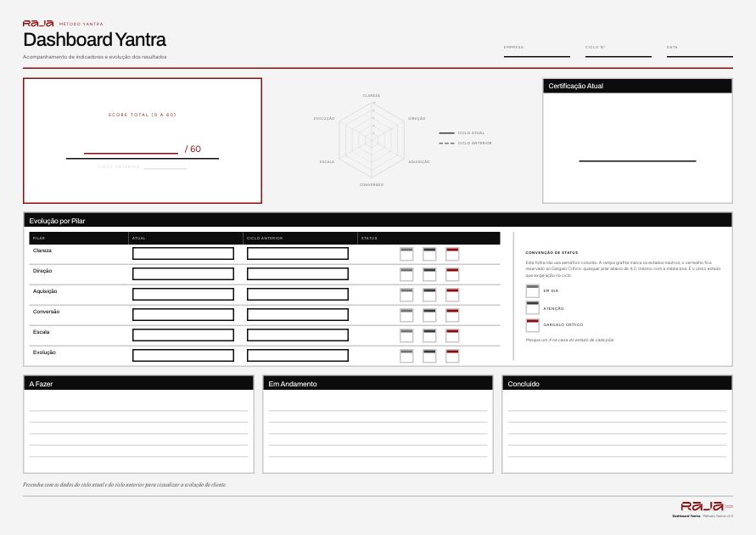Tick the Atenção box for Aquisição

coord(429,295)
